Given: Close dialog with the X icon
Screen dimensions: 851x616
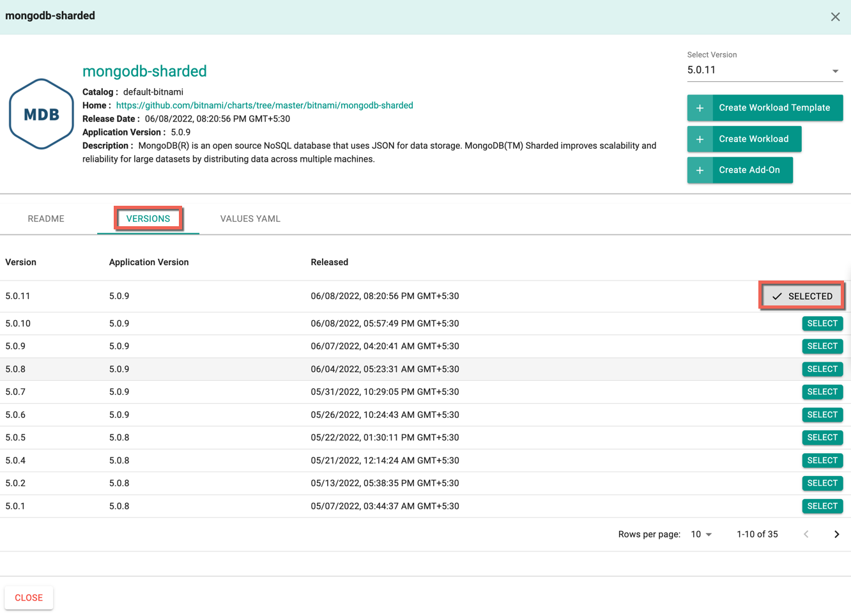Looking at the screenshot, I should tap(835, 17).
